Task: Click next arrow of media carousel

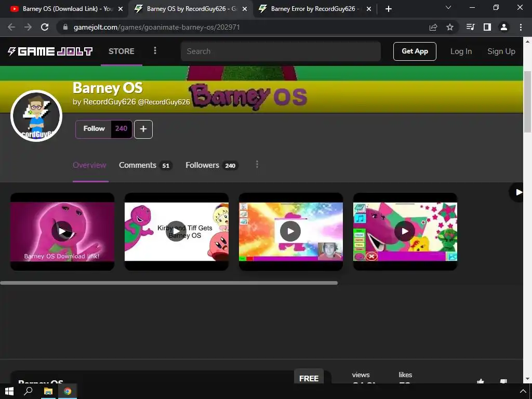Action: [x=518, y=192]
